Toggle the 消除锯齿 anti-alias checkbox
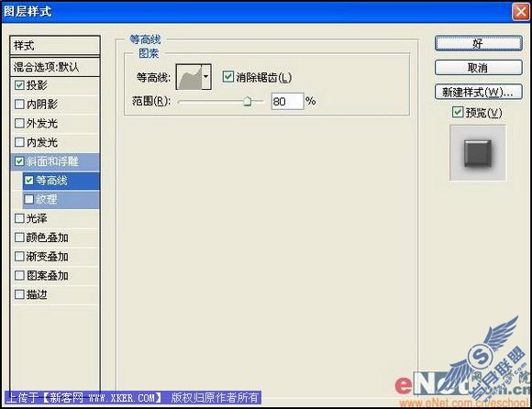Viewport: 532px width, 409px height. (228, 77)
